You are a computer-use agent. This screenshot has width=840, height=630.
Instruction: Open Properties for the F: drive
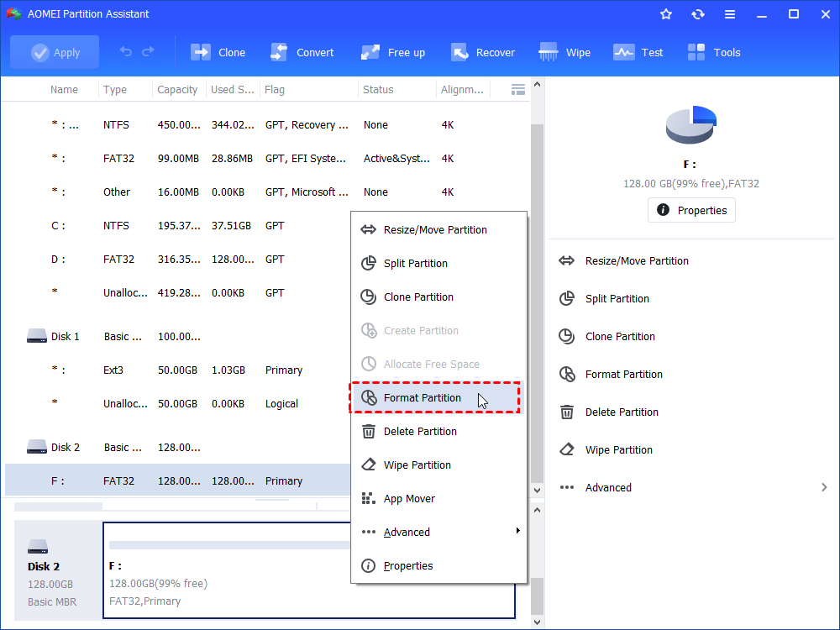coord(691,210)
